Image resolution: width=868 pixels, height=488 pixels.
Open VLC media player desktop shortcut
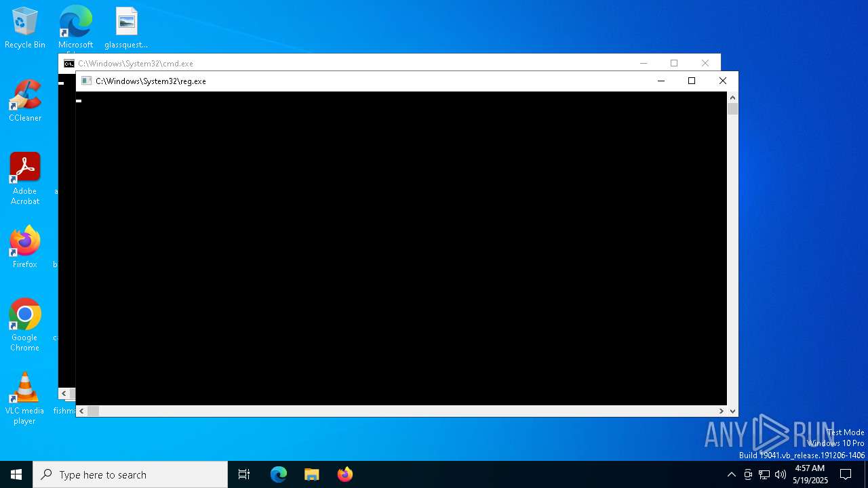(x=25, y=399)
